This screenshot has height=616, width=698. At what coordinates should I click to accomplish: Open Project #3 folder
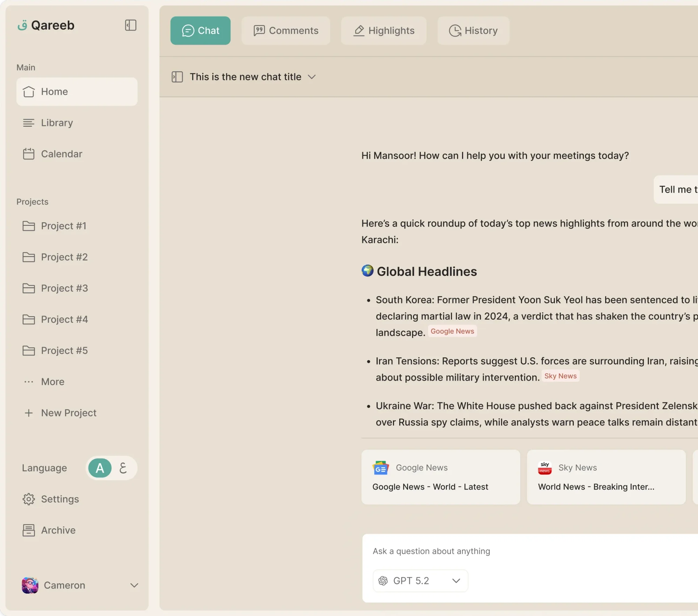pos(77,288)
